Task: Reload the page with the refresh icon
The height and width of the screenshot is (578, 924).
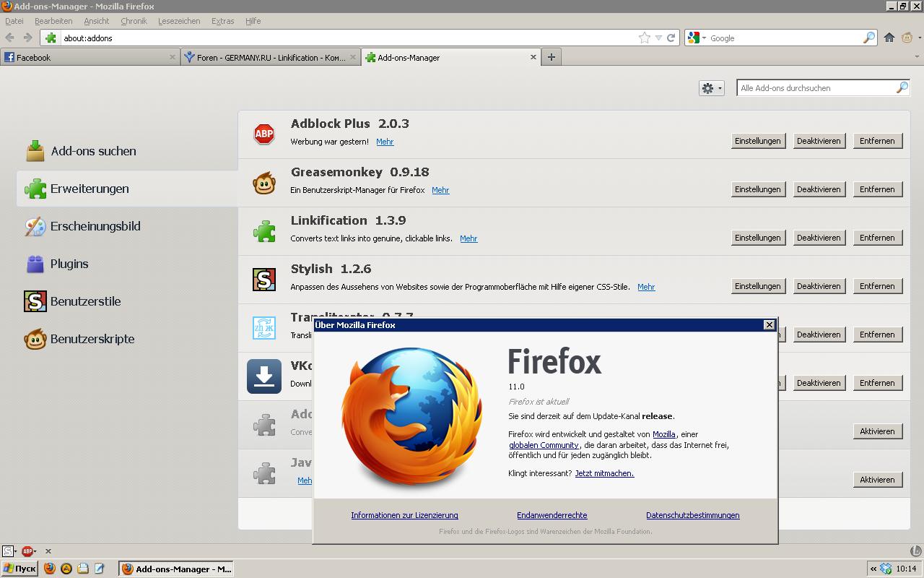Action: pos(671,38)
